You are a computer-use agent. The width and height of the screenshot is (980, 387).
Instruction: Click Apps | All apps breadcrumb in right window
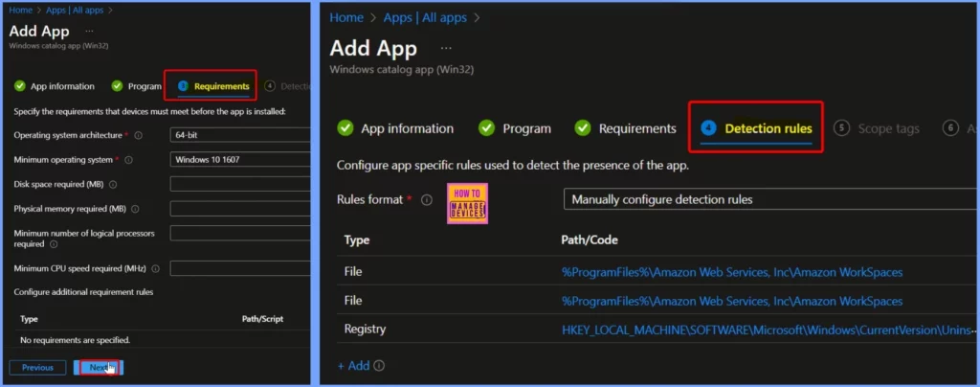point(425,17)
